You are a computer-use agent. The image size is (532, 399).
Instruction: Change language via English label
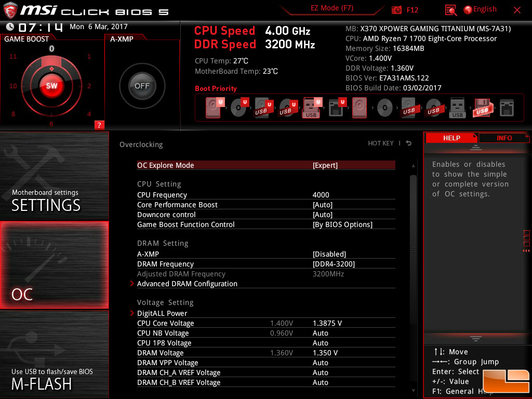click(x=485, y=9)
